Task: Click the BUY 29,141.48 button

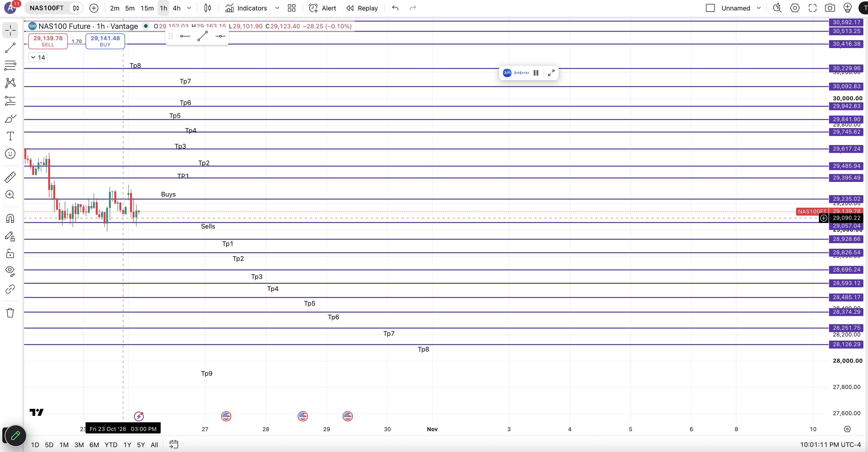Action: pos(105,41)
